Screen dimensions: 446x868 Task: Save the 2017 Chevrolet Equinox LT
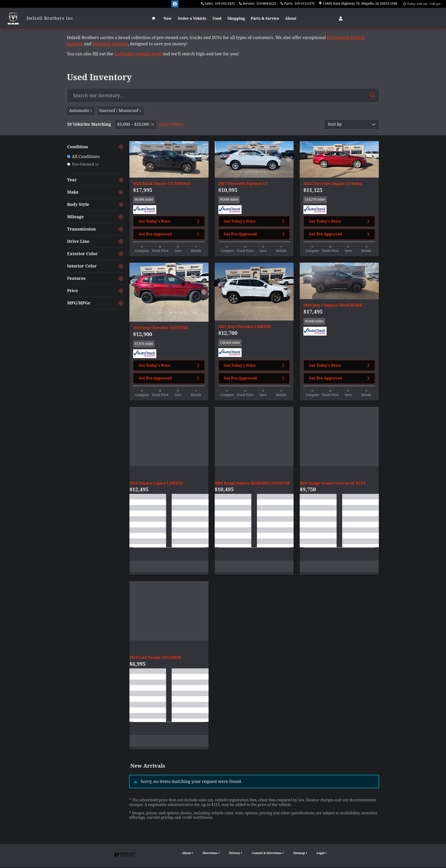(x=263, y=249)
